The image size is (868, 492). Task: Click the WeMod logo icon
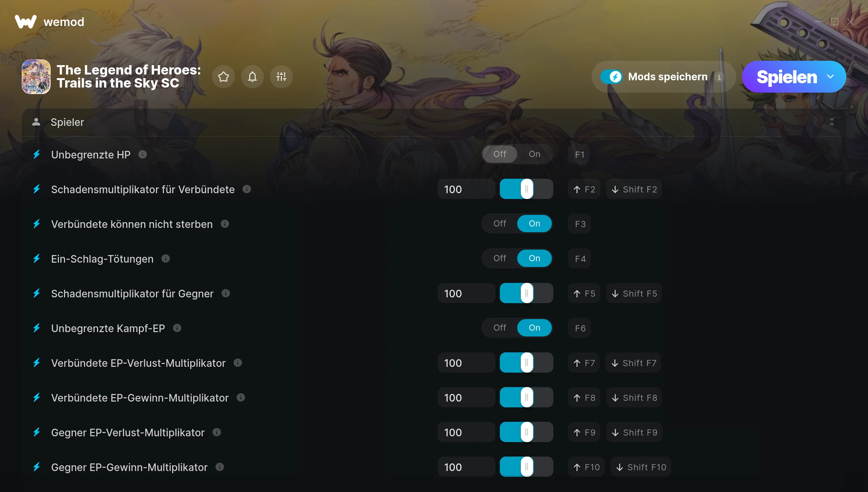(x=26, y=22)
